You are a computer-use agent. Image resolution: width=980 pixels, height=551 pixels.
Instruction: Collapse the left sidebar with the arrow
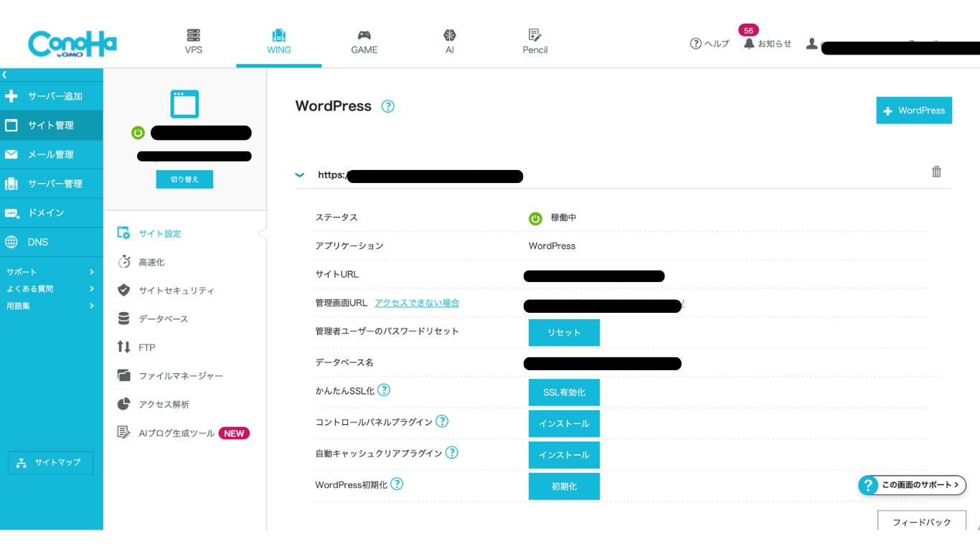(4, 75)
